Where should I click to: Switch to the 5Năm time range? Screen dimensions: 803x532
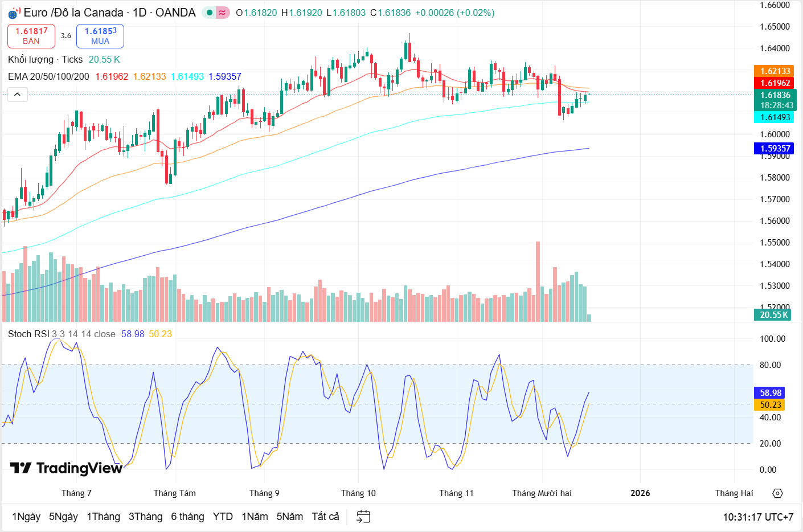point(289,517)
